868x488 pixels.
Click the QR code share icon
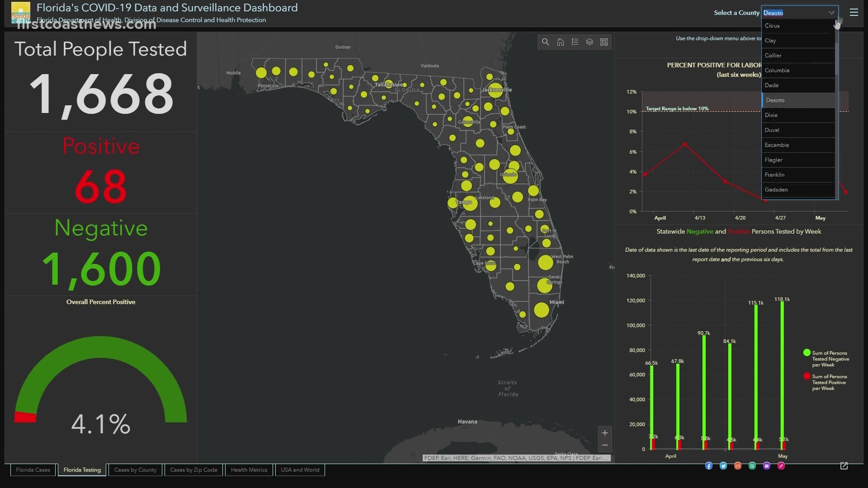pos(752,466)
